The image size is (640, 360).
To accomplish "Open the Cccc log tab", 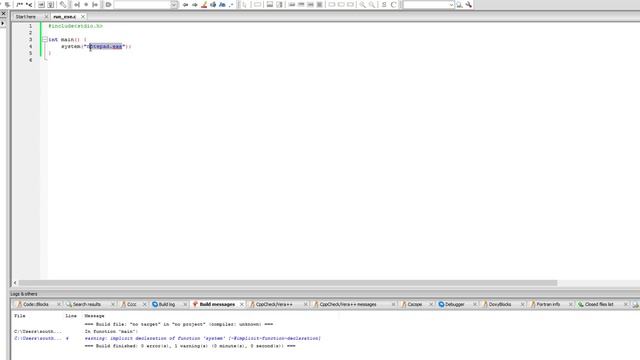I will [x=131, y=304].
